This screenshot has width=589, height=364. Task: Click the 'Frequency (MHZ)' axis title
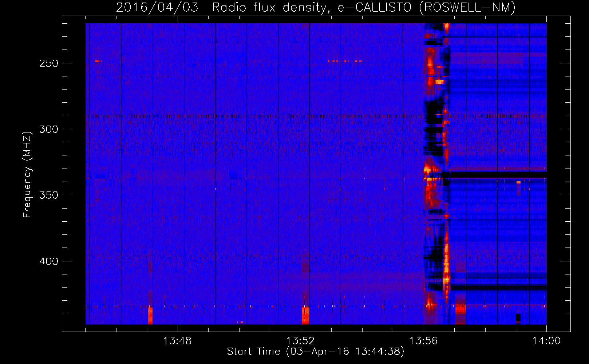point(27,174)
